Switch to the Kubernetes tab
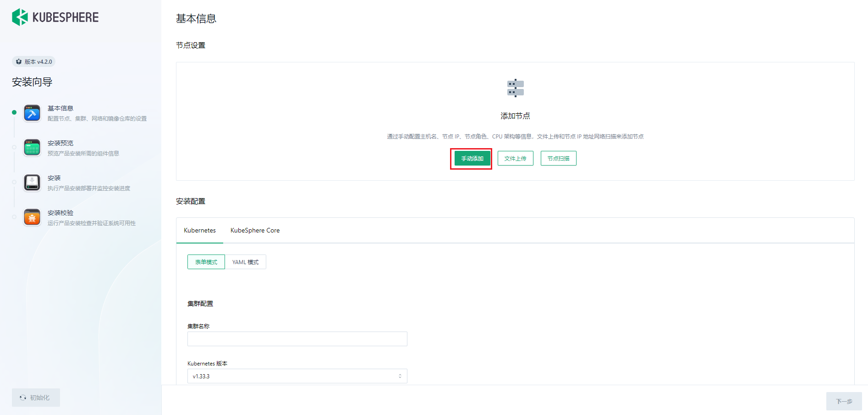Image resolution: width=868 pixels, height=415 pixels. tap(200, 230)
